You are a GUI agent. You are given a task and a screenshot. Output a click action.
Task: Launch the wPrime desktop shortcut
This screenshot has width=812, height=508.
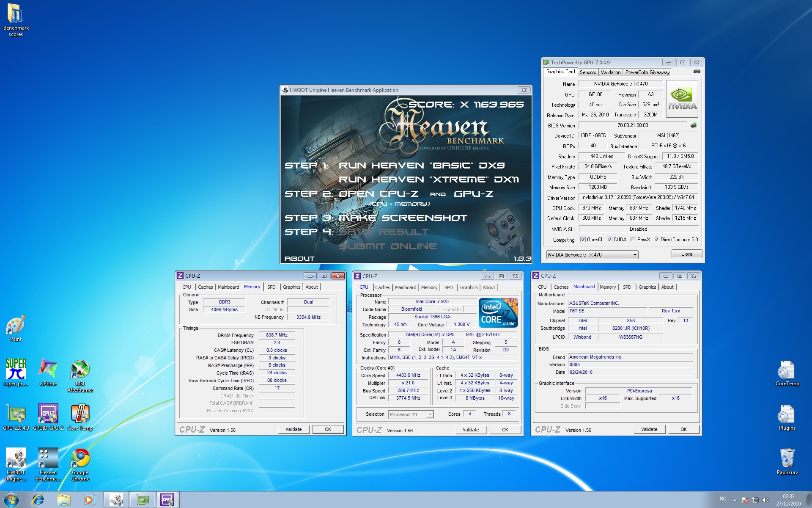coord(48,373)
